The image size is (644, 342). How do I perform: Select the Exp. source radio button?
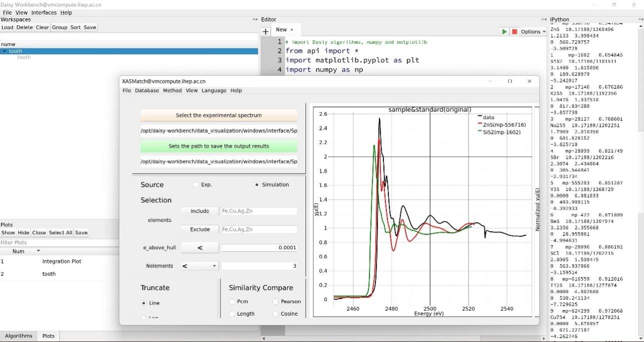point(195,185)
